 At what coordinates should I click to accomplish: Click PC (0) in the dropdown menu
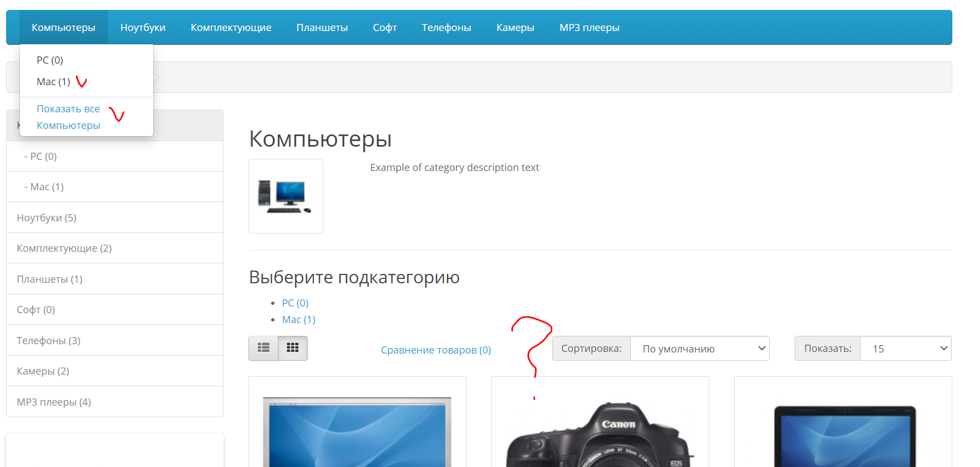[x=50, y=60]
